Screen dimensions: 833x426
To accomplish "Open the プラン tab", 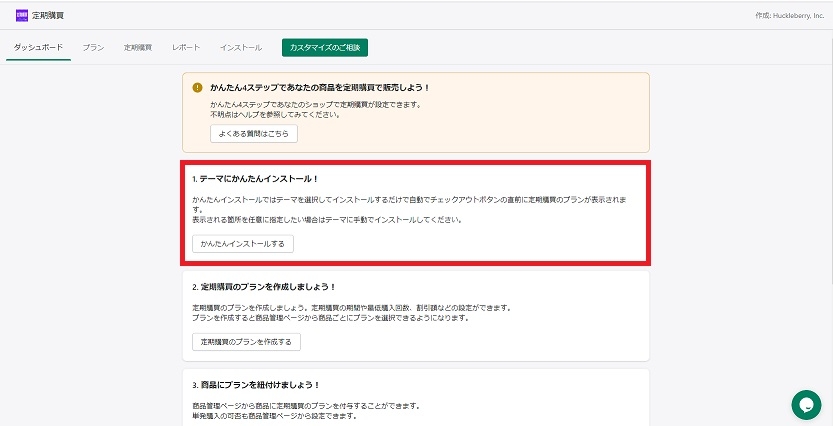I will click(x=93, y=48).
